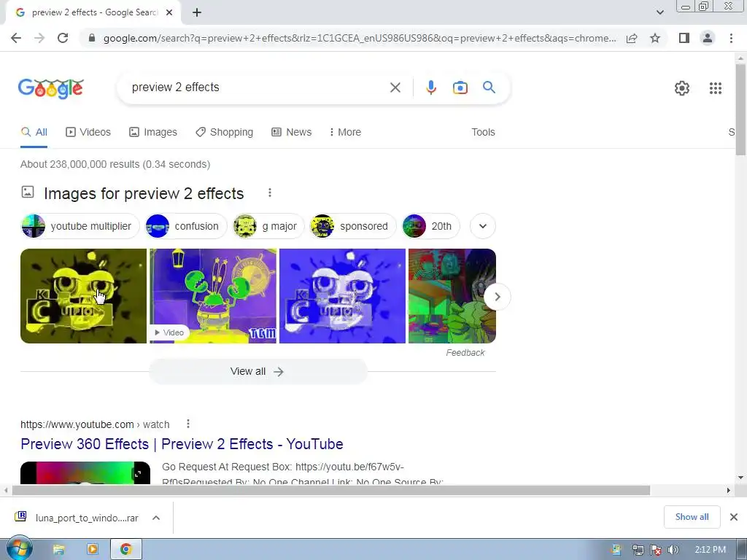Show next images with the carousel arrow

498,297
